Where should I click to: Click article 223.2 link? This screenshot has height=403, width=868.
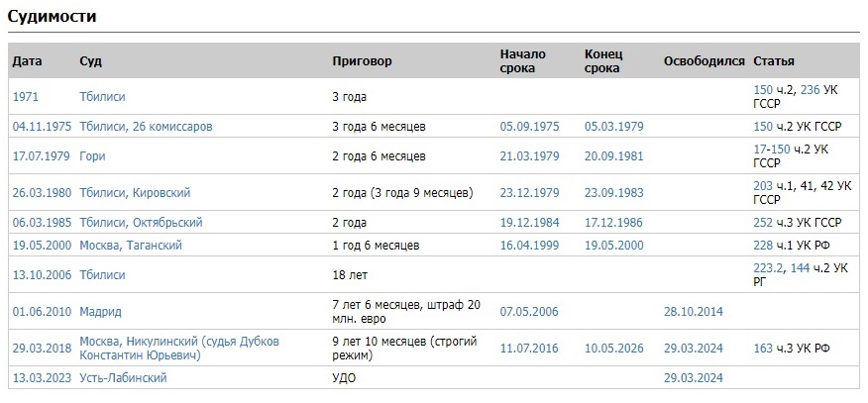click(768, 268)
